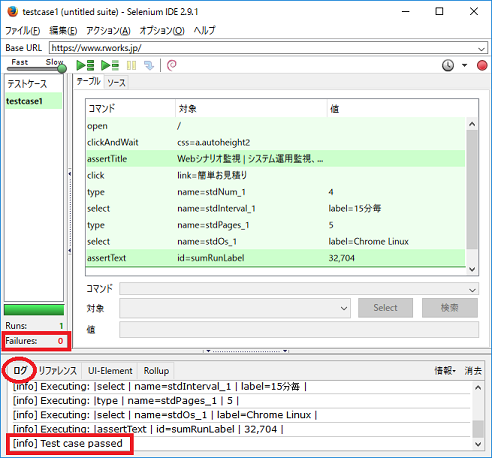The height and width of the screenshot is (458, 492).
Task: Adjust the Fast/Slow speed slider knob
Action: pos(62,69)
